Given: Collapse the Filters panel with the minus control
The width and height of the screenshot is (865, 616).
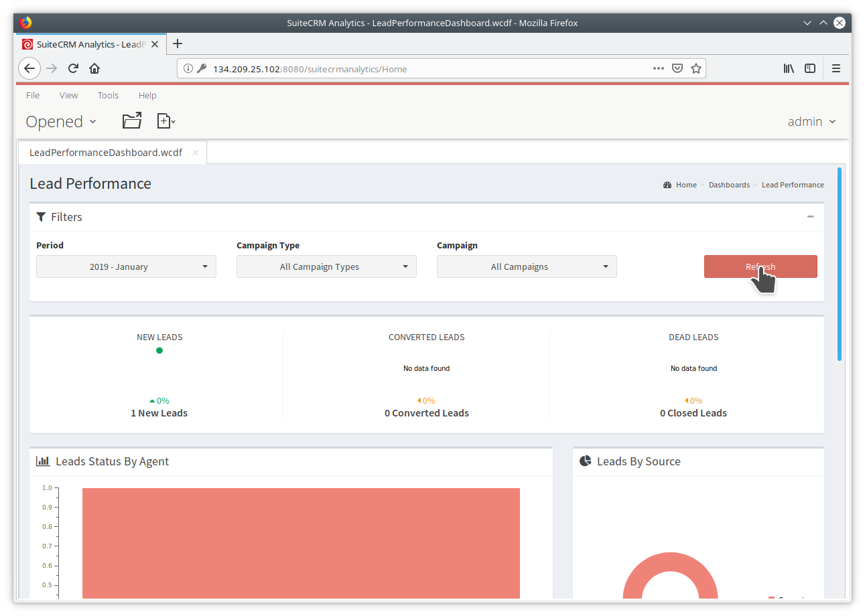Looking at the screenshot, I should pos(810,217).
